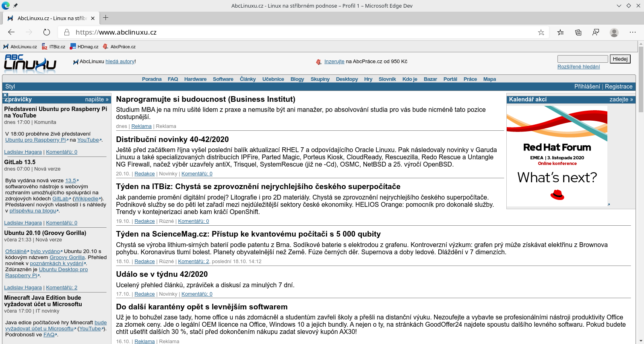This screenshot has width=644, height=344.
Task: Click Přihlášení to log in
Action: (x=587, y=87)
